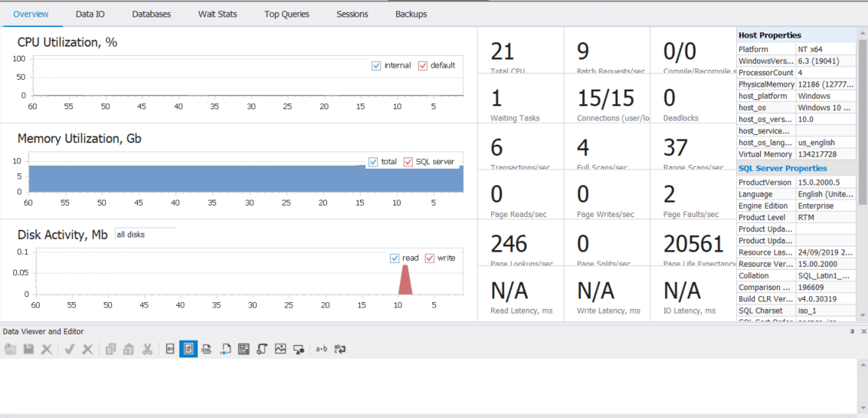Screen dimensions: 868x418
Task: Click the Page Faults/sec metric tile
Action: tap(693, 194)
